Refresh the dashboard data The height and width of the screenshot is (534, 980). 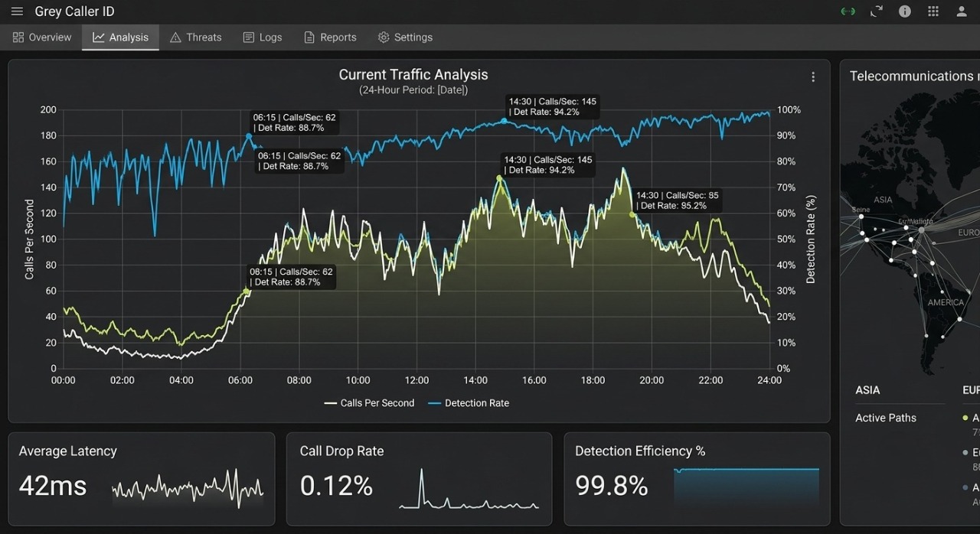pyautogui.click(x=877, y=11)
